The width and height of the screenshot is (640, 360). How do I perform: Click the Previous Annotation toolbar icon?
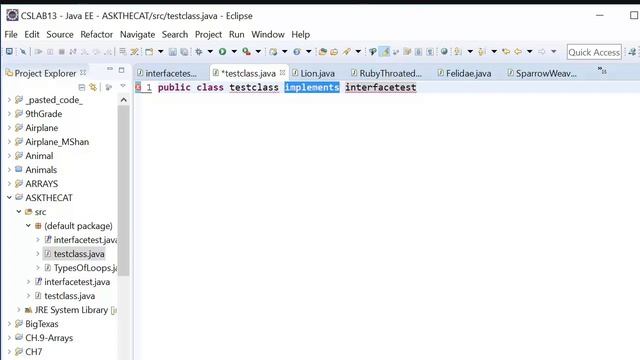click(482, 51)
